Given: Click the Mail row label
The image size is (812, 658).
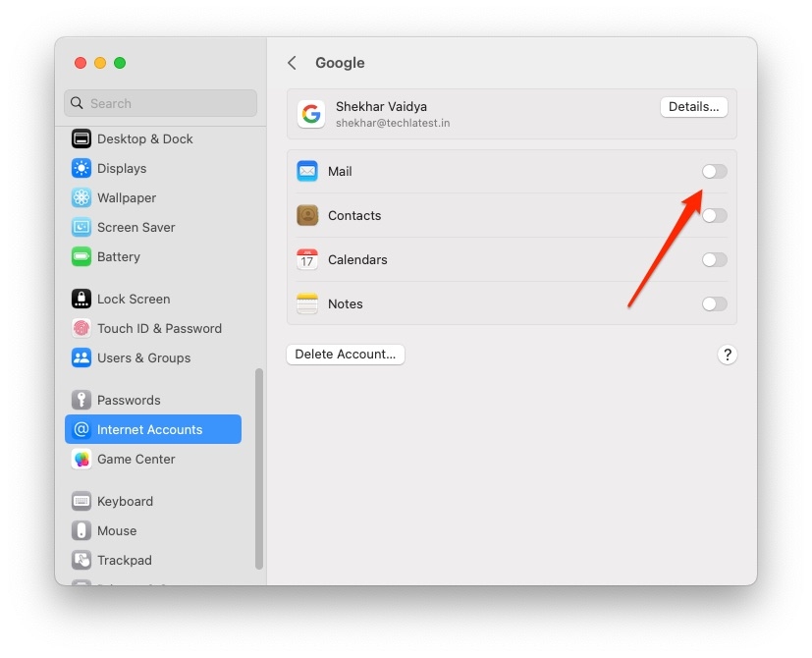Looking at the screenshot, I should [x=340, y=172].
